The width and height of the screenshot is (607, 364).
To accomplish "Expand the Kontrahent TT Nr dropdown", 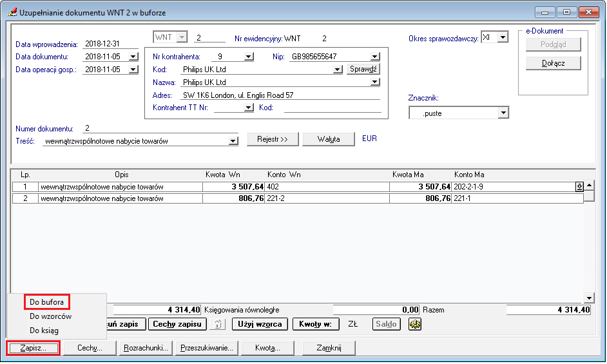I will (249, 108).
